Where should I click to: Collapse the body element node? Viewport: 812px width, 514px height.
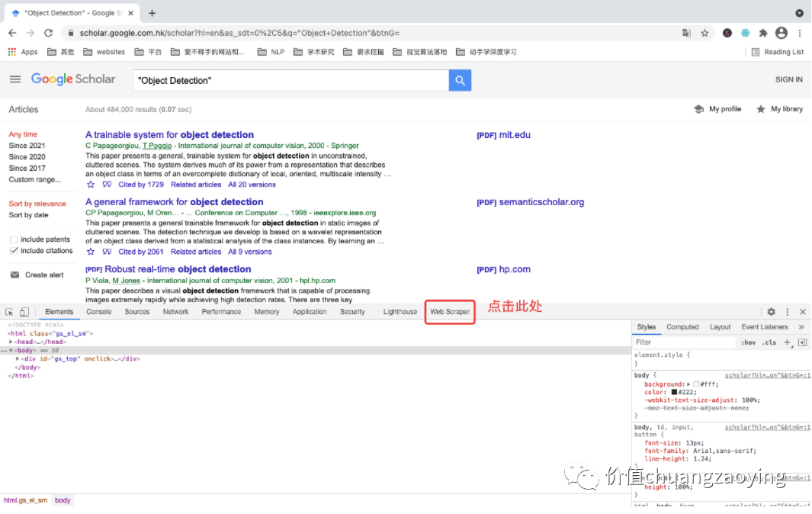pyautogui.click(x=11, y=350)
